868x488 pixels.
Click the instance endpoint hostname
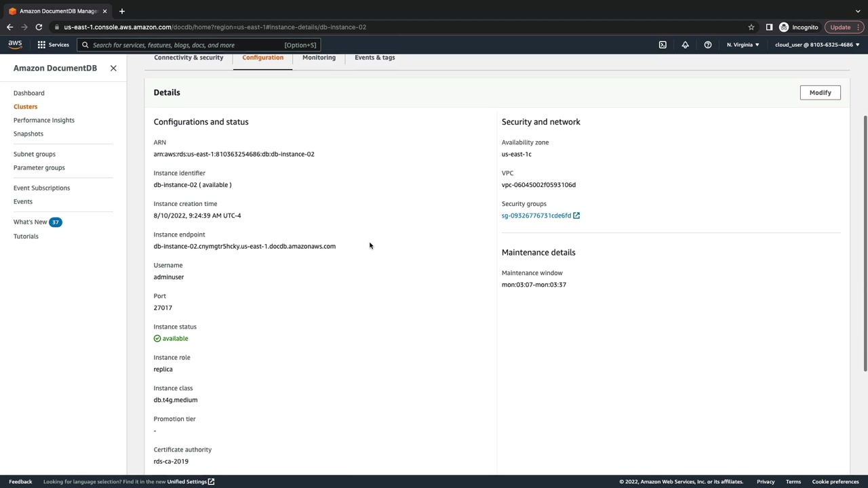tap(245, 246)
